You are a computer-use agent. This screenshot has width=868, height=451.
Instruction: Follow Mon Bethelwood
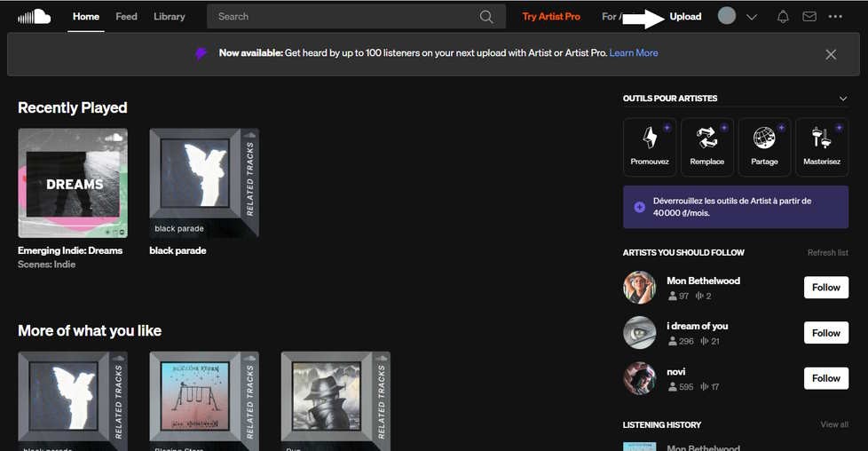tap(825, 288)
